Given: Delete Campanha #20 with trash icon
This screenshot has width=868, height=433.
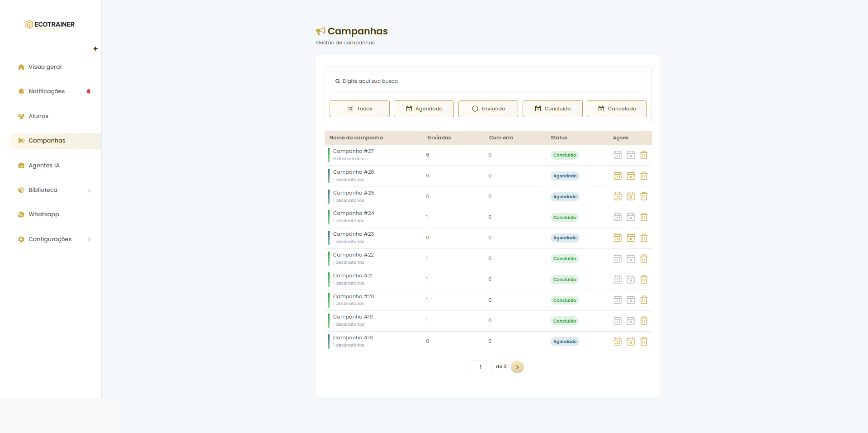Looking at the screenshot, I should pyautogui.click(x=644, y=300).
